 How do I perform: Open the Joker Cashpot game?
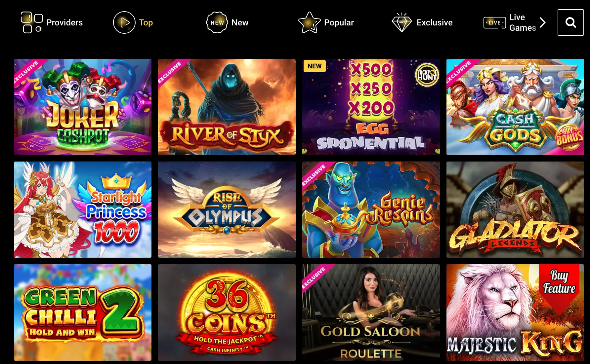pos(83,107)
